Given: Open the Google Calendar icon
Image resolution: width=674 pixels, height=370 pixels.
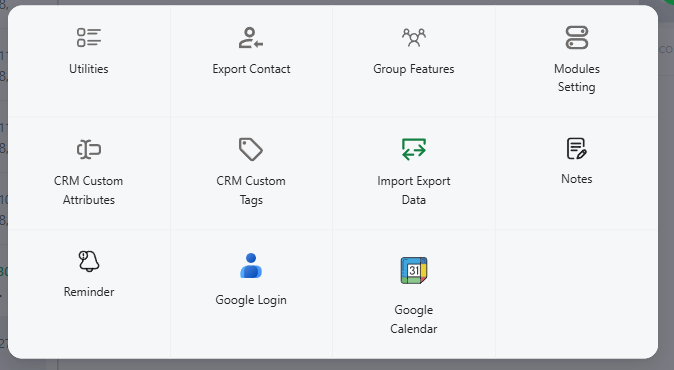Looking at the screenshot, I should tap(414, 270).
